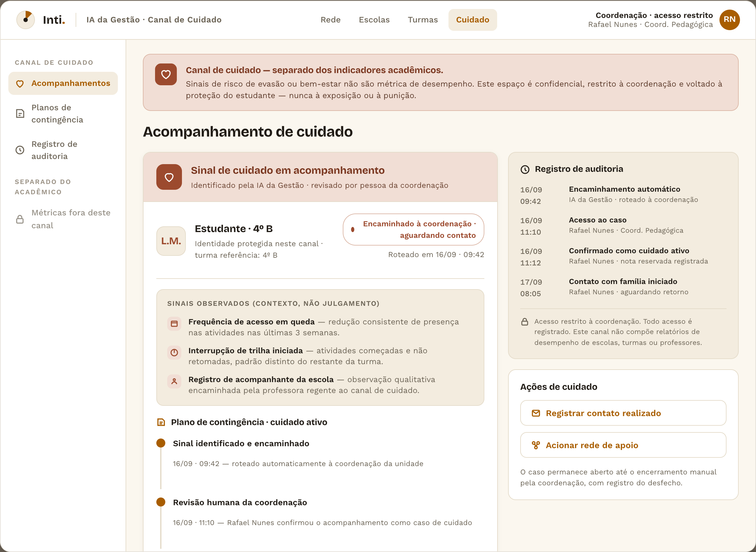Click the Confirmado como cuidado ativo entry

pyautogui.click(x=623, y=256)
